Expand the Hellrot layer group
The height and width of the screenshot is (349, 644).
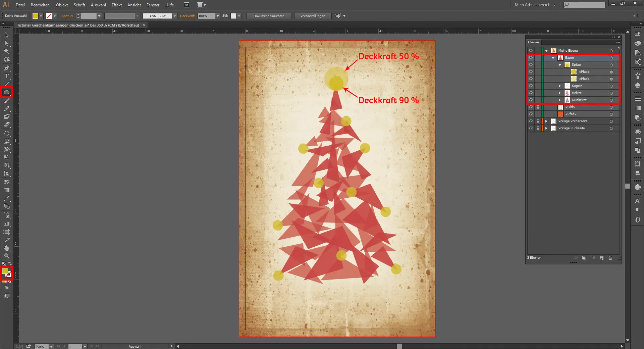(559, 93)
